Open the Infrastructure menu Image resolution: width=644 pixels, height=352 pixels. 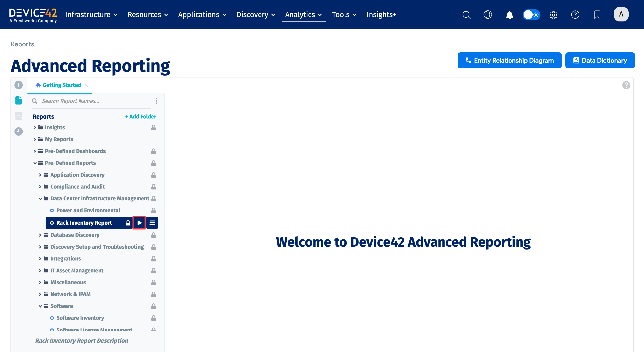click(x=91, y=15)
